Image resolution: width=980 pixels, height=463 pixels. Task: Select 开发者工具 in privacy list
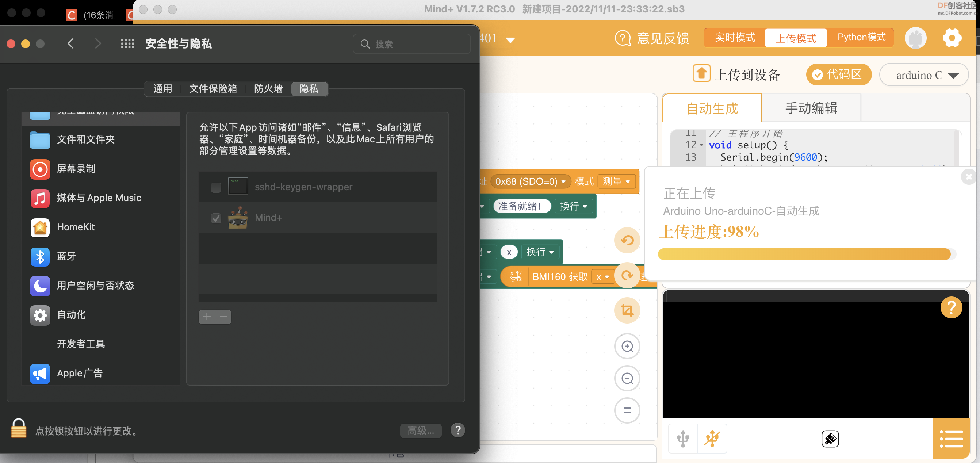click(100, 345)
